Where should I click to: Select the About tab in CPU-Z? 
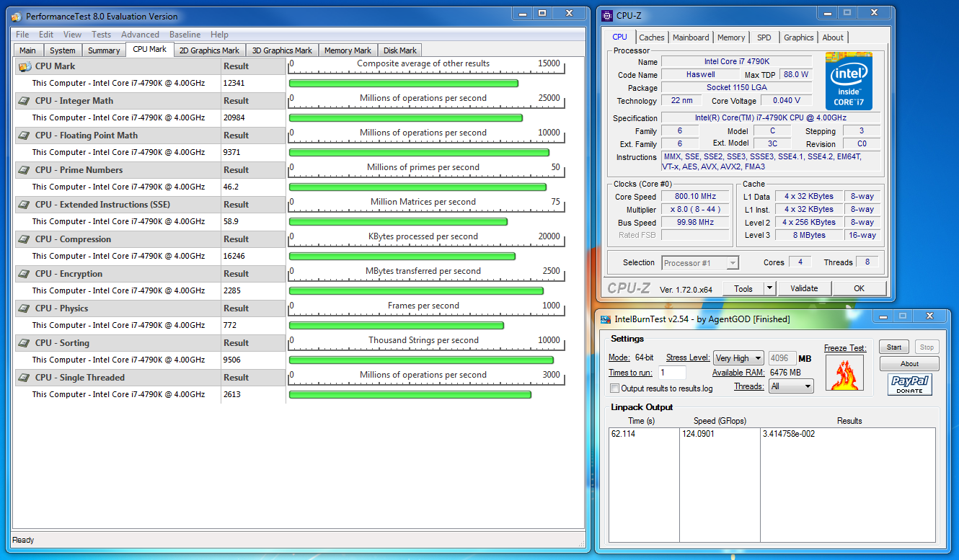(833, 37)
